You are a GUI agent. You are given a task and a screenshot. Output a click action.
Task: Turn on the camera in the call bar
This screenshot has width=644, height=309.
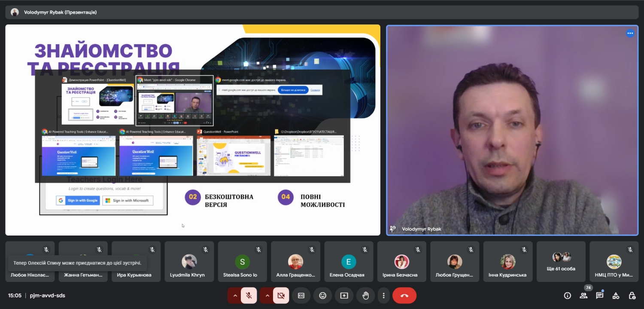click(x=281, y=295)
